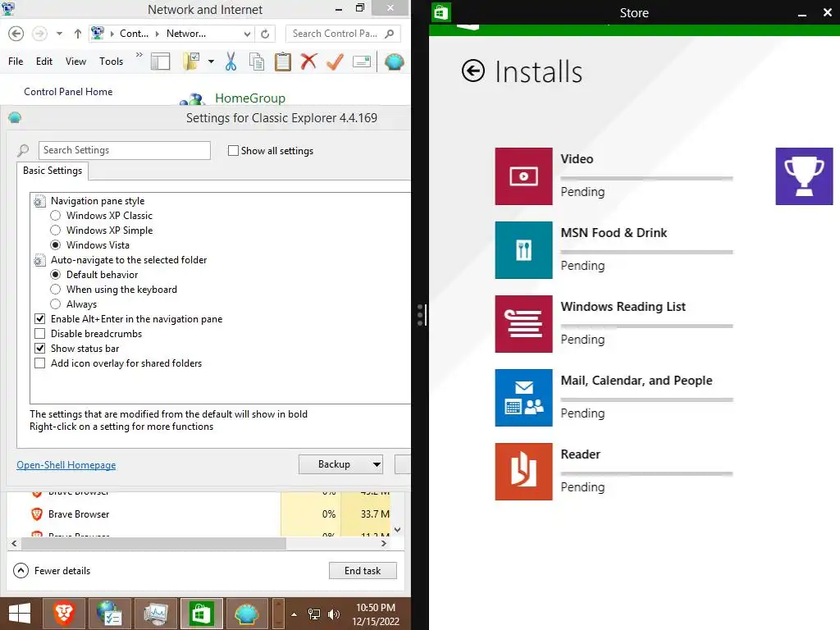Click the Video install progress bar

646,178
